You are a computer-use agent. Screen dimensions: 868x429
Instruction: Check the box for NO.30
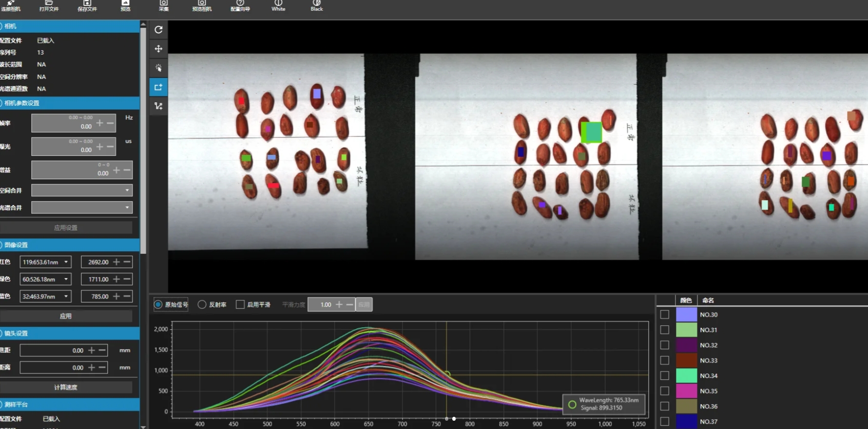664,315
